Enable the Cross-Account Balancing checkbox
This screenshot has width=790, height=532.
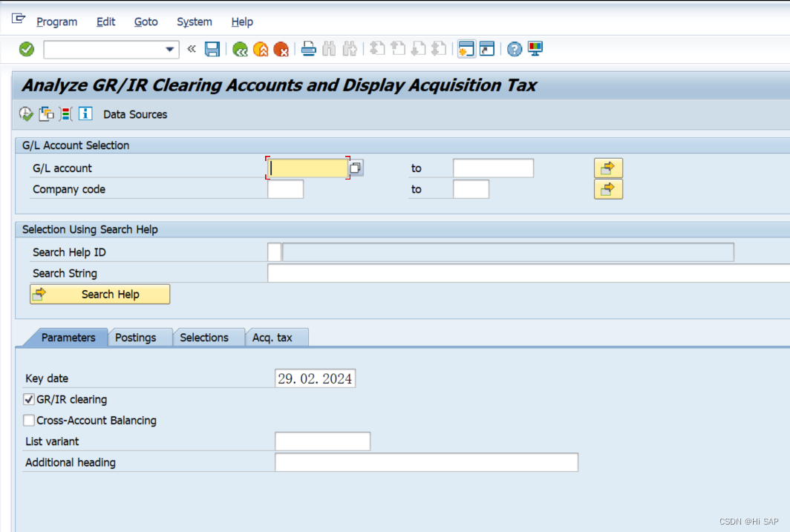pyautogui.click(x=28, y=420)
